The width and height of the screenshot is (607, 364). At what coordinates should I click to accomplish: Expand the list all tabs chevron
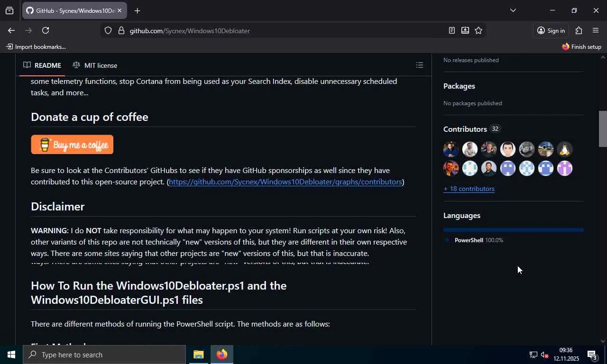click(513, 10)
